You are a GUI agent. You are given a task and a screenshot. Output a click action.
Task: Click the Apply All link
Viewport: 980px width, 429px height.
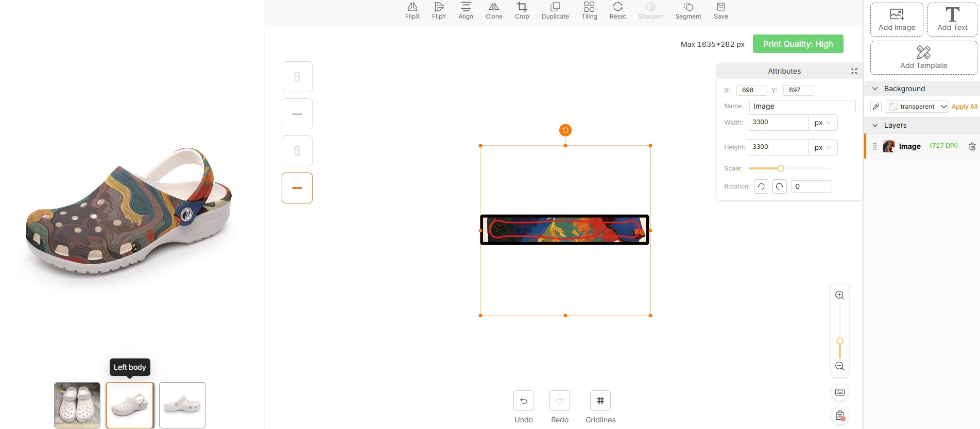click(x=964, y=107)
